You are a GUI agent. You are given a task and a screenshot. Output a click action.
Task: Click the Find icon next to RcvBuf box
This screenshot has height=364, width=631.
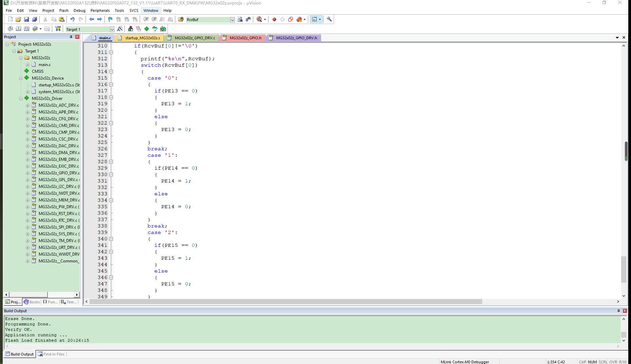tap(240, 19)
